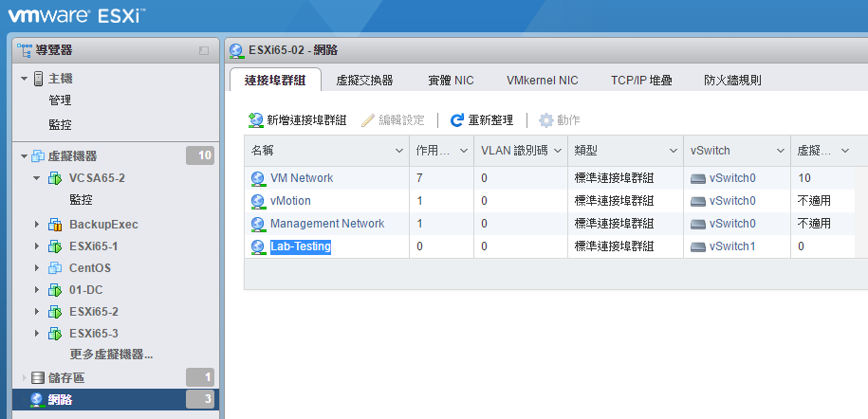
Task: Click the Virtual Machines icon in navigator
Action: 38,156
